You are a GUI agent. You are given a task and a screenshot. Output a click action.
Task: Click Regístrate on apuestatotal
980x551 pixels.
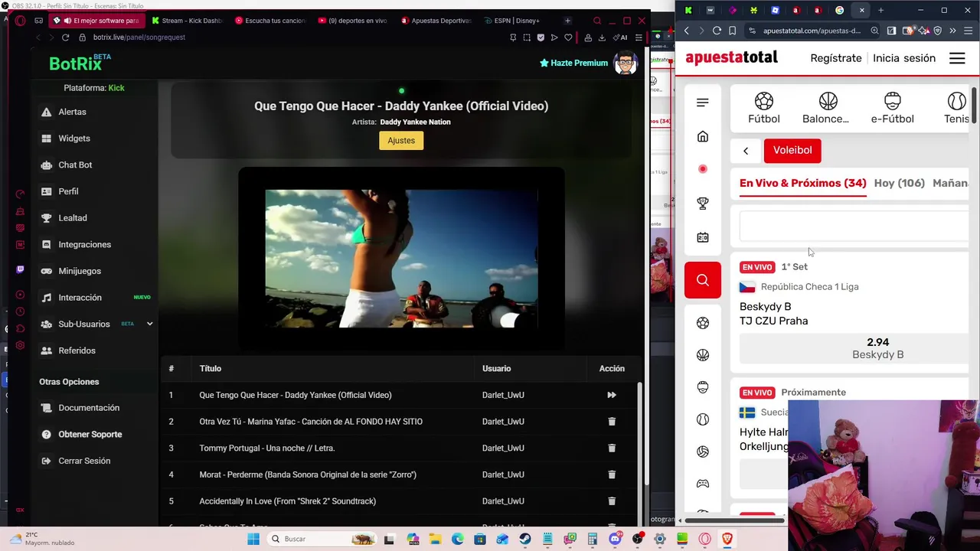[836, 58]
